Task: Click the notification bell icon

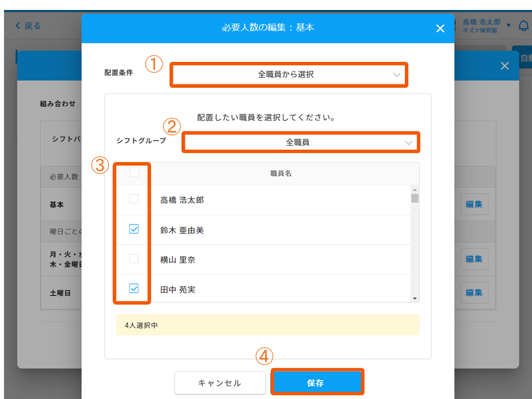Action: coord(524,26)
